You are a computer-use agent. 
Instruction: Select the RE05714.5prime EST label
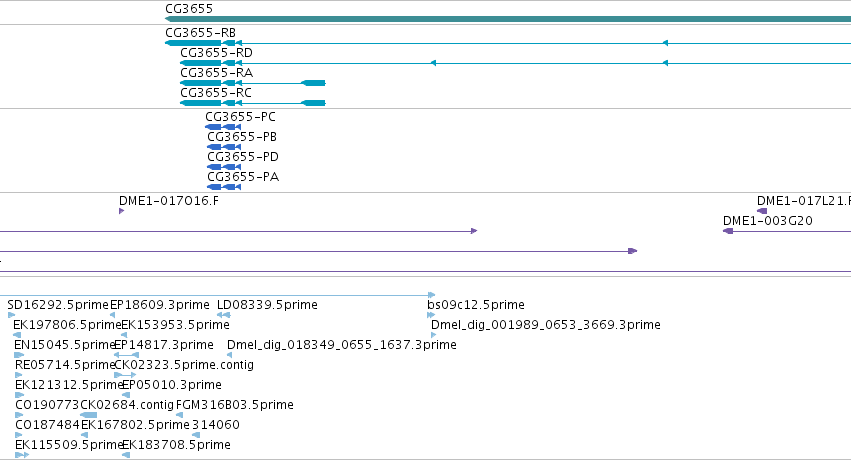coord(65,365)
